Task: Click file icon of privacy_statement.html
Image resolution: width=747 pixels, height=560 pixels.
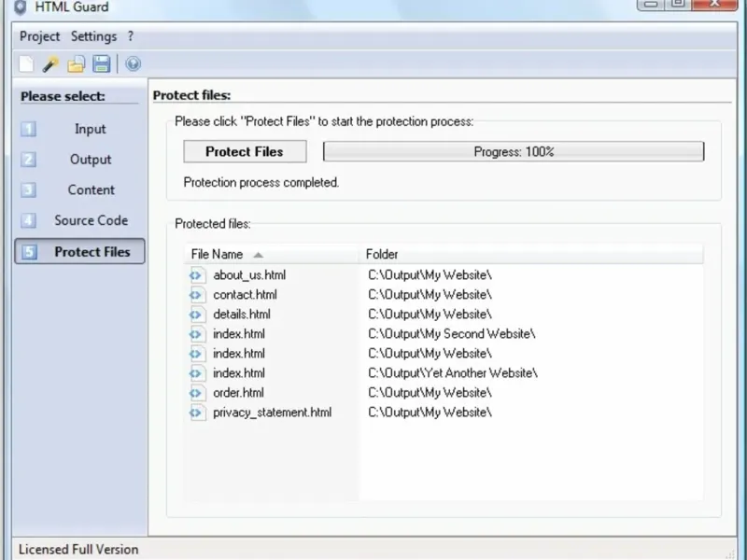Action: tap(197, 413)
